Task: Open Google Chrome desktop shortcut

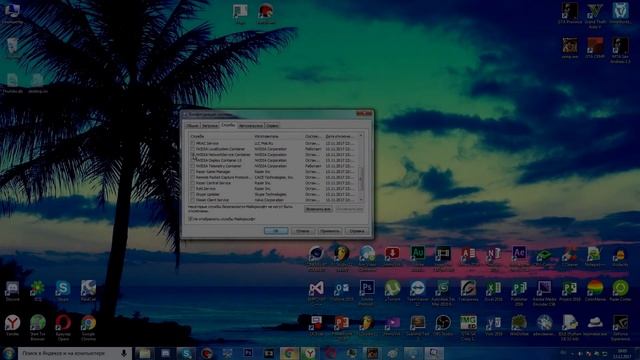Action: [x=88, y=327]
